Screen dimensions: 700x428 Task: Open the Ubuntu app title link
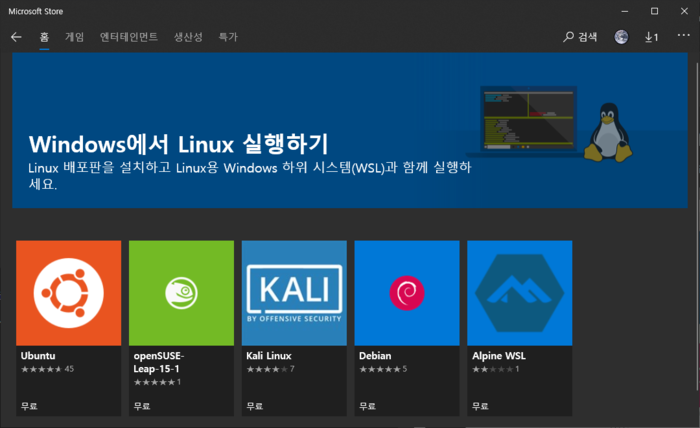click(38, 356)
